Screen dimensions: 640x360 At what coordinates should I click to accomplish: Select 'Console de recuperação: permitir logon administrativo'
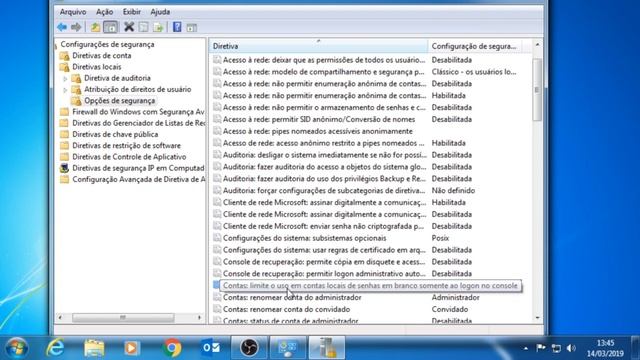(324, 273)
